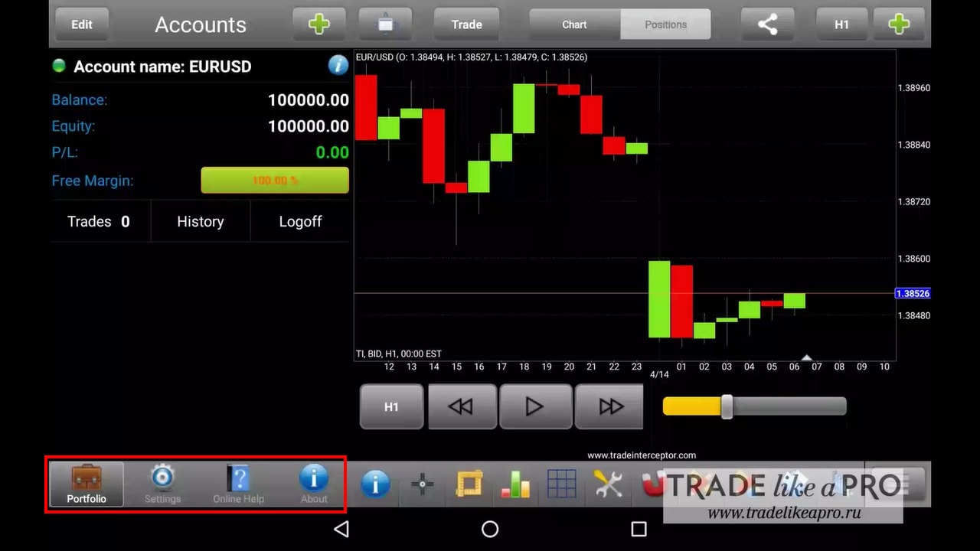Switch to the Chart view tab
The width and height of the screenshot is (980, 551).
click(x=574, y=24)
